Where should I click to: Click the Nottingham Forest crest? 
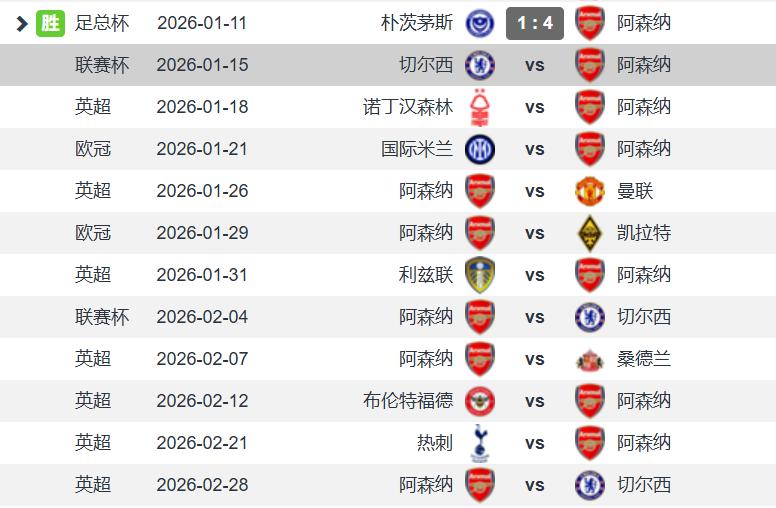click(x=479, y=107)
